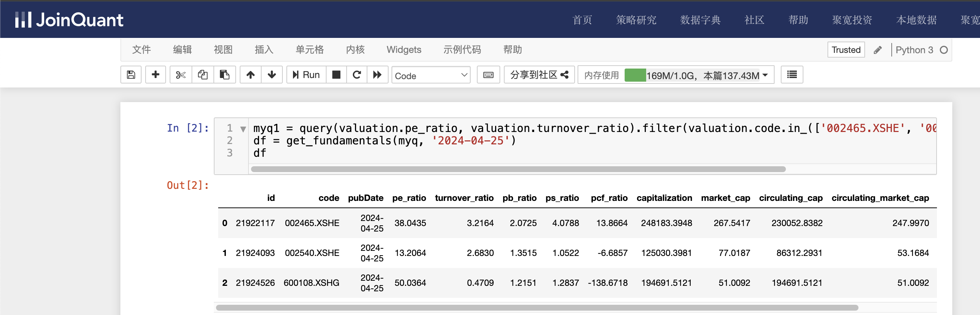Click the In [2] cell prompt
This screenshot has height=315, width=980.
click(x=188, y=128)
